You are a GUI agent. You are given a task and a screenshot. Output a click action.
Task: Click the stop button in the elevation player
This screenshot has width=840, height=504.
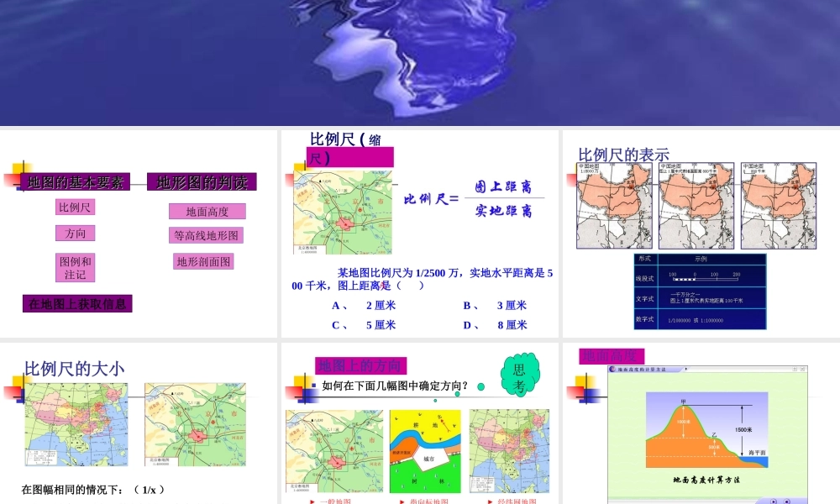pos(787,501)
